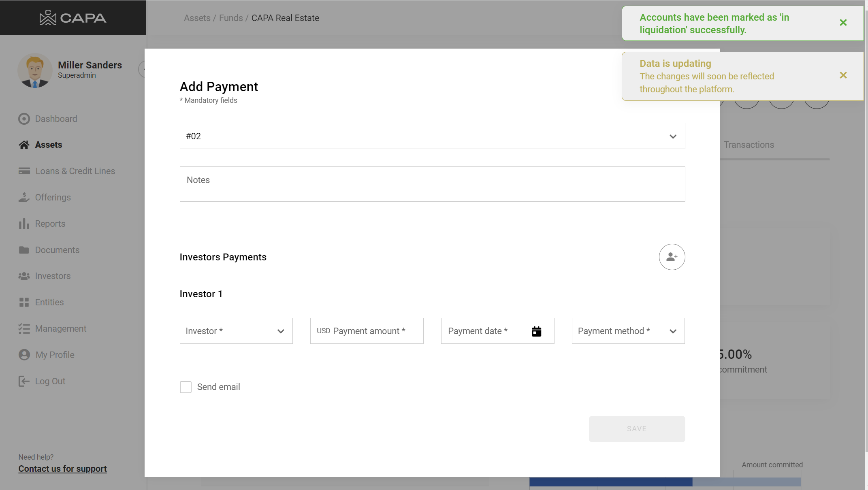Expand the #02 selection dropdown
This screenshot has height=490, width=868.
(672, 136)
